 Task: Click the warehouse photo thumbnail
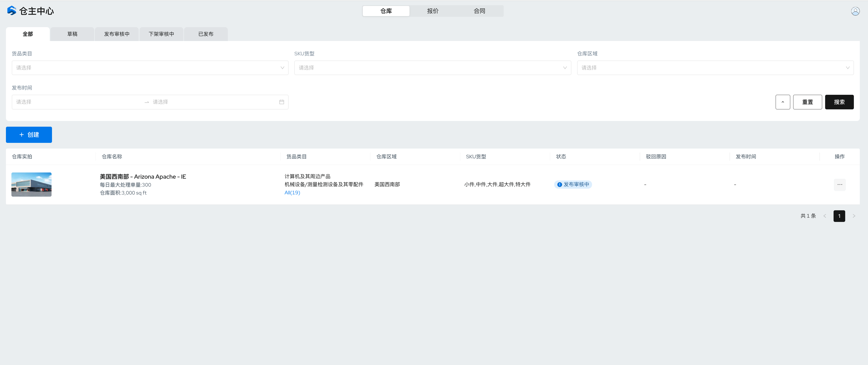(31, 185)
